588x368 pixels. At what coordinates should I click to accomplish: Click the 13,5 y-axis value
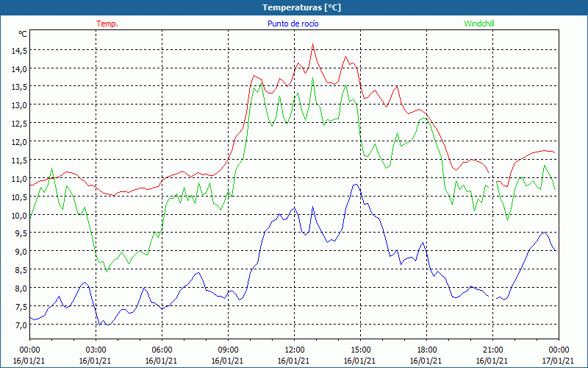click(19, 87)
